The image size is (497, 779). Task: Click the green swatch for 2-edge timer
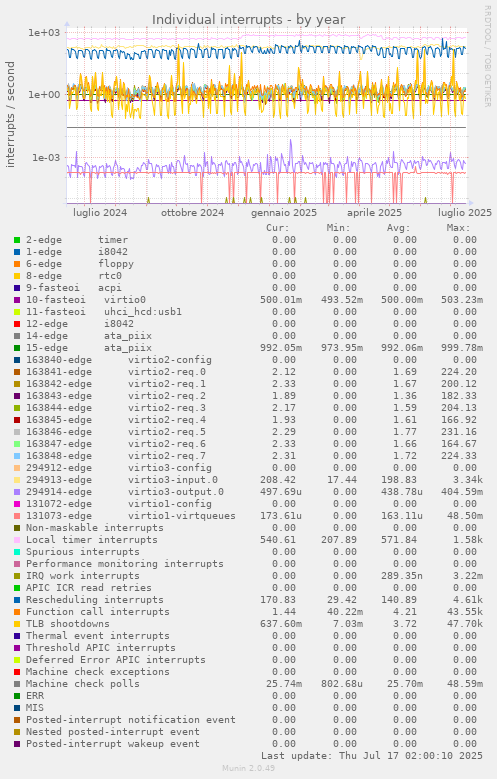(x=17, y=240)
